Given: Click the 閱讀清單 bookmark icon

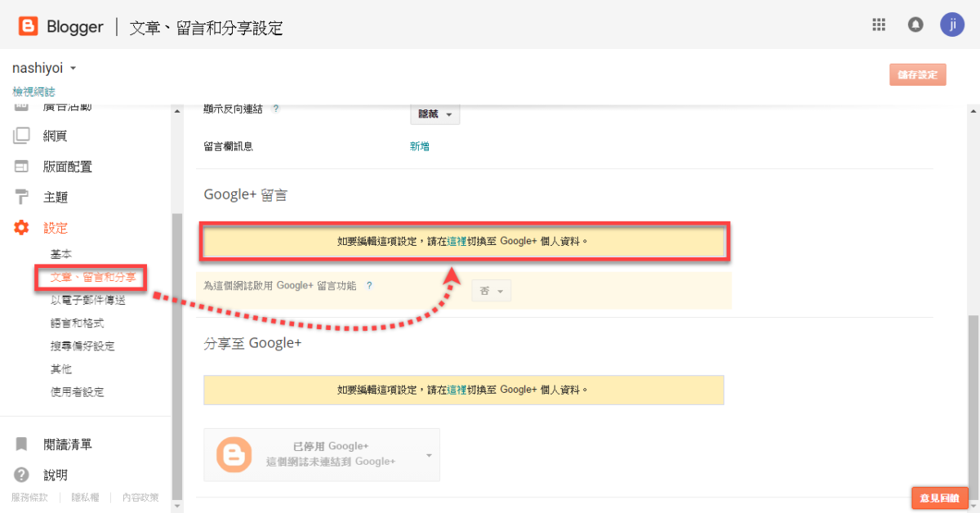Looking at the screenshot, I should [x=21, y=444].
